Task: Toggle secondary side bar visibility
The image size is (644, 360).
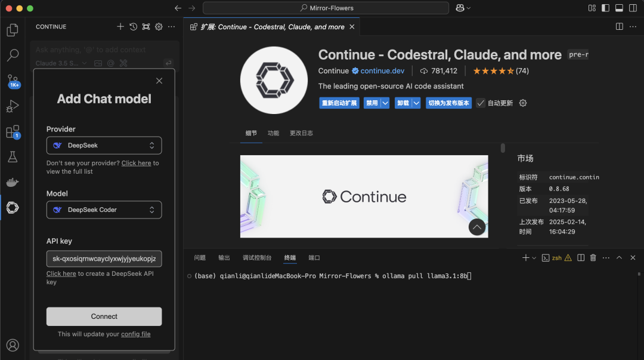Action: coord(633,8)
